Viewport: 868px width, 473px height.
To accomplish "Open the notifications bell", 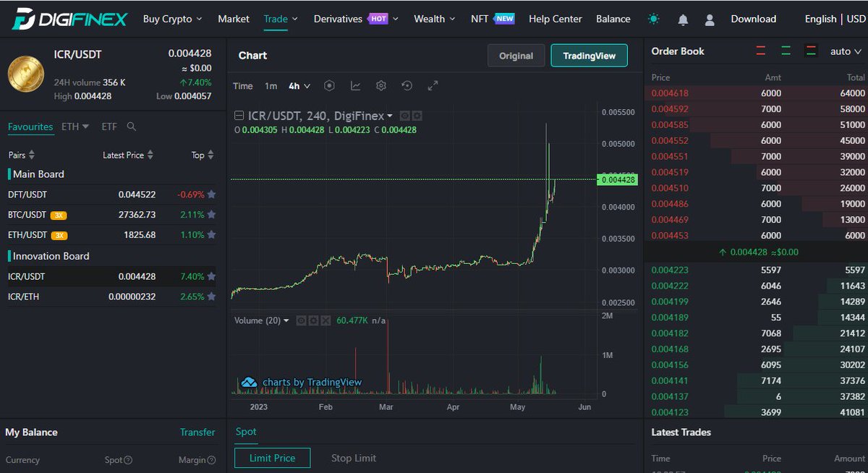I will (x=683, y=20).
